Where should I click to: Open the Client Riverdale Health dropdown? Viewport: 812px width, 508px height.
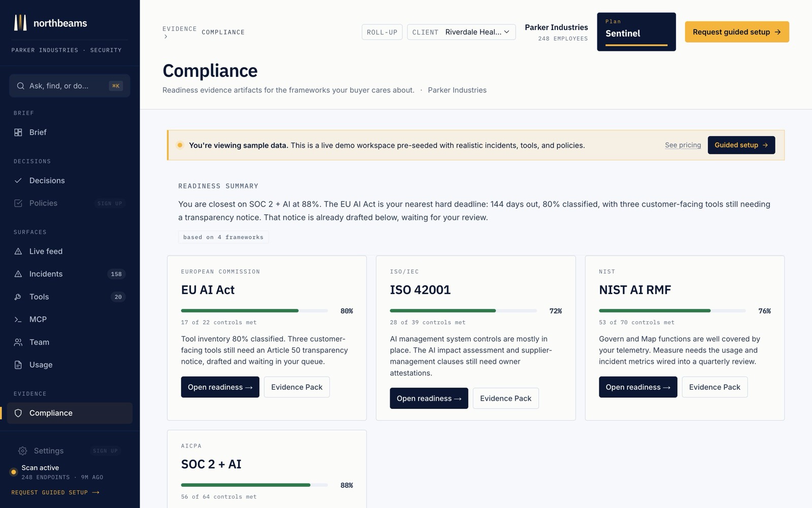[x=461, y=32]
